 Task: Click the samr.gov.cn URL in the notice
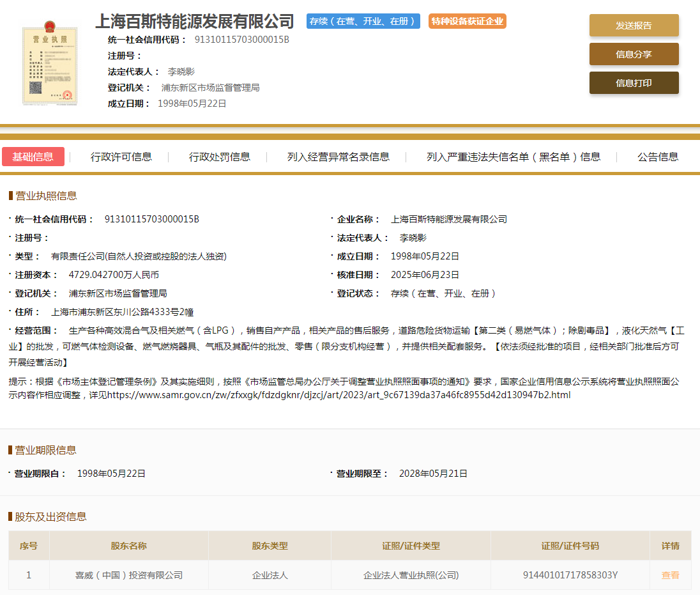[339, 395]
